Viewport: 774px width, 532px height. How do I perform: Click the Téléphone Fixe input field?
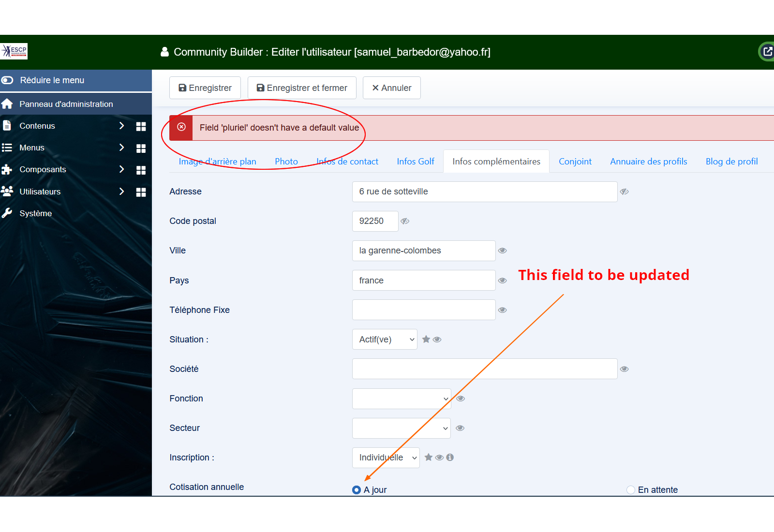point(424,310)
